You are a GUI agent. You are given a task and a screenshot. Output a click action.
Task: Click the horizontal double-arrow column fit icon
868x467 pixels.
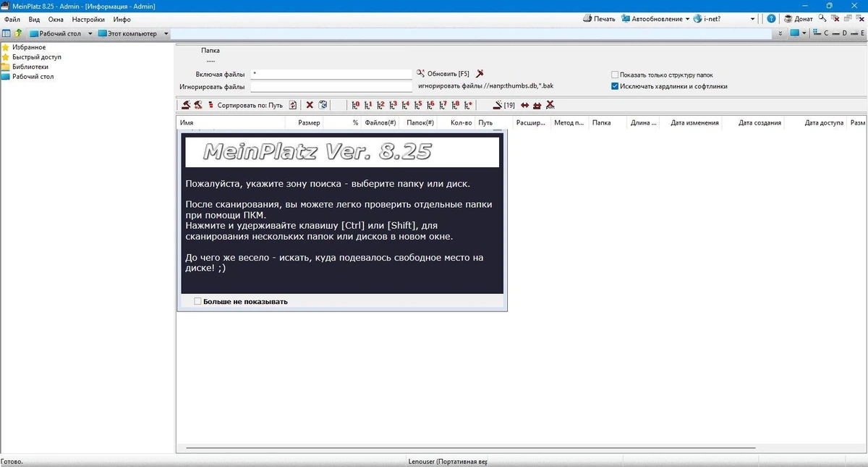525,105
